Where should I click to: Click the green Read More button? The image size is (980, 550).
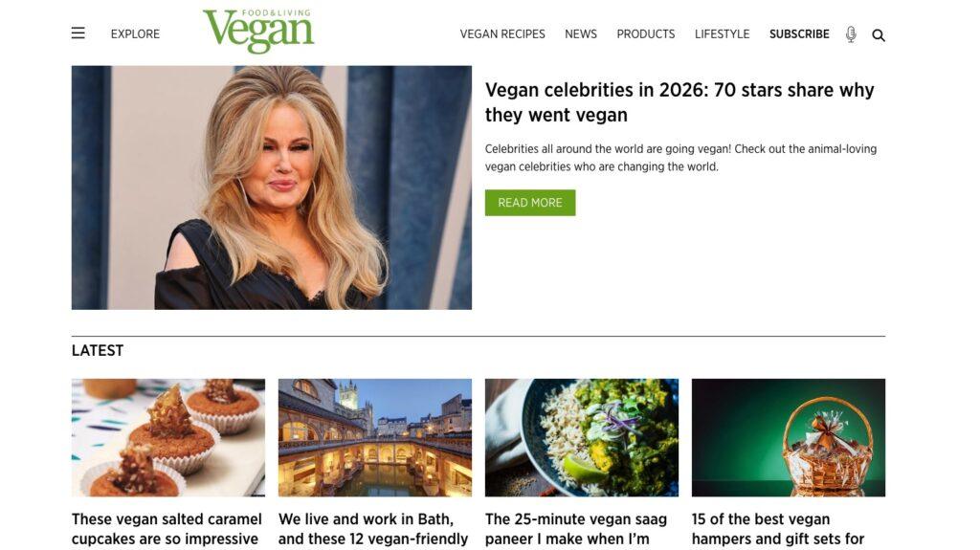530,203
